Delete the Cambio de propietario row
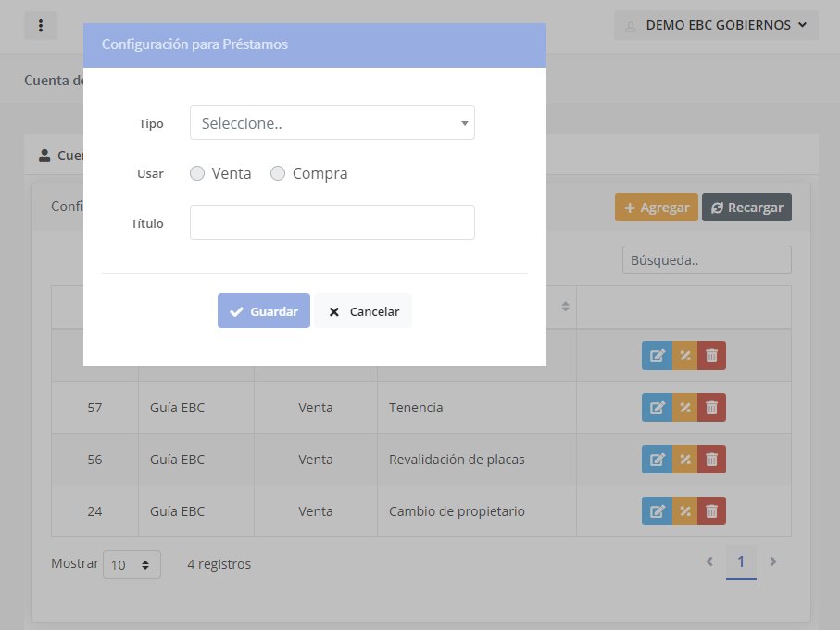Viewport: 840px width, 630px height. pos(711,511)
